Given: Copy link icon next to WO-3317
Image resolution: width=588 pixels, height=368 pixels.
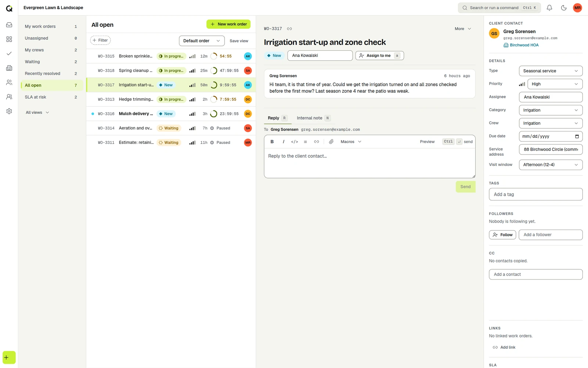Looking at the screenshot, I should point(290,29).
